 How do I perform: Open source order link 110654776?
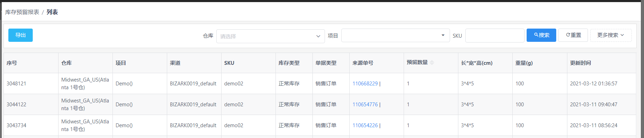coord(365,105)
